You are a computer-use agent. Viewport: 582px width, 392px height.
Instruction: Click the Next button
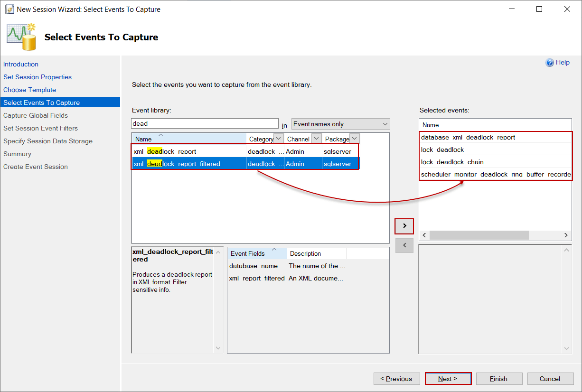pyautogui.click(x=448, y=378)
